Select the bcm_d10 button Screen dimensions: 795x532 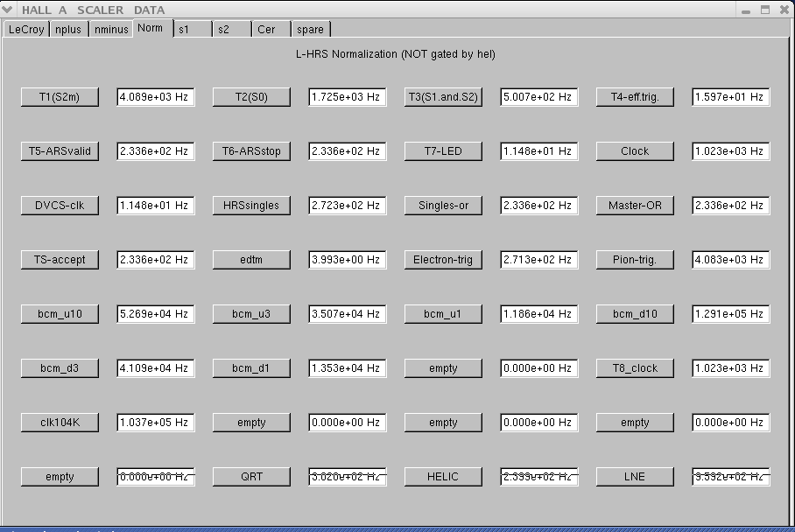[x=635, y=313]
